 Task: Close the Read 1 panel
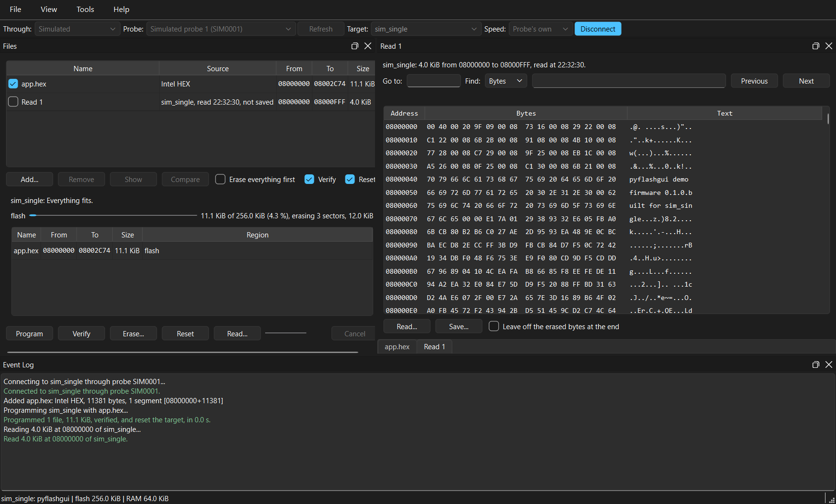tap(829, 46)
